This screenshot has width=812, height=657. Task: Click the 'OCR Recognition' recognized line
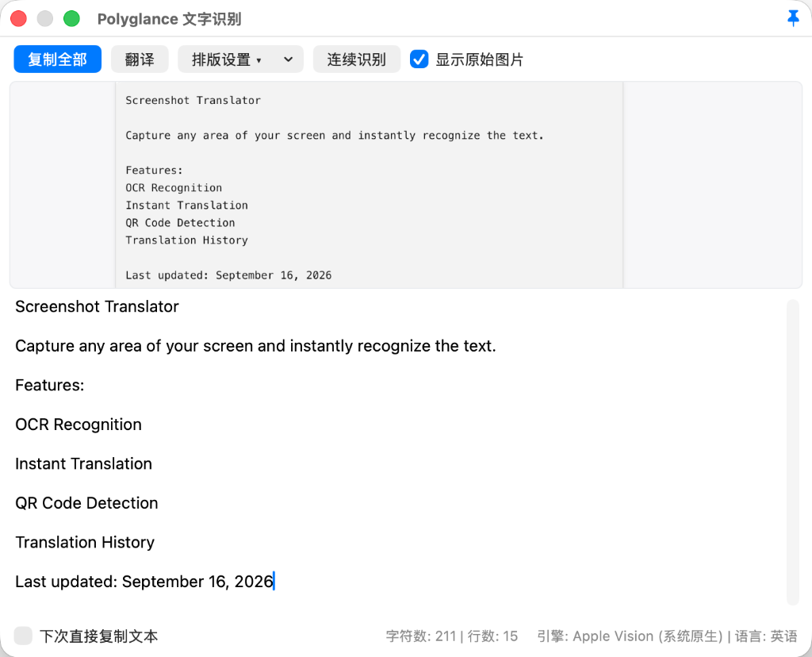click(79, 425)
